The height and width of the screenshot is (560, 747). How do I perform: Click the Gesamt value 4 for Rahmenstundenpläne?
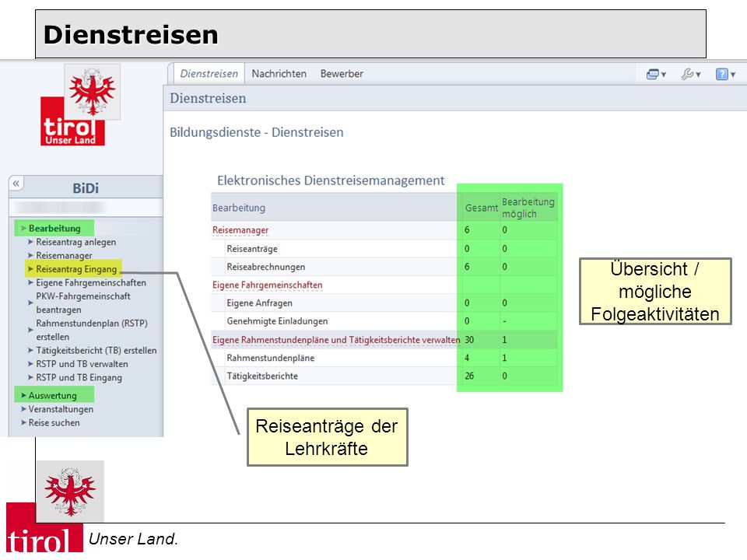tap(467, 358)
